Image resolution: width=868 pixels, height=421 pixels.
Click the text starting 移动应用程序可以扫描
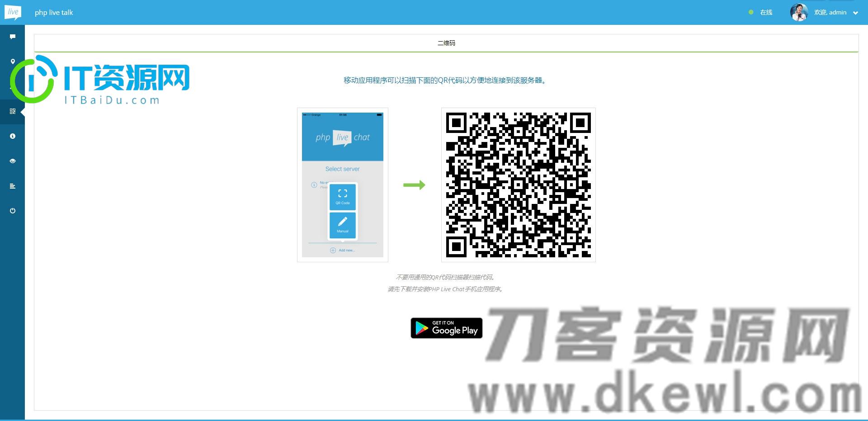446,80
